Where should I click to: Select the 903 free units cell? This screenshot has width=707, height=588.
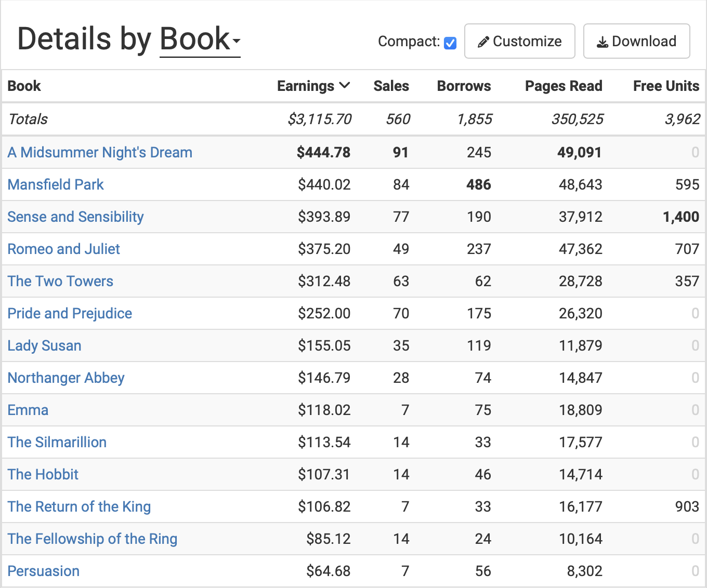coord(687,506)
